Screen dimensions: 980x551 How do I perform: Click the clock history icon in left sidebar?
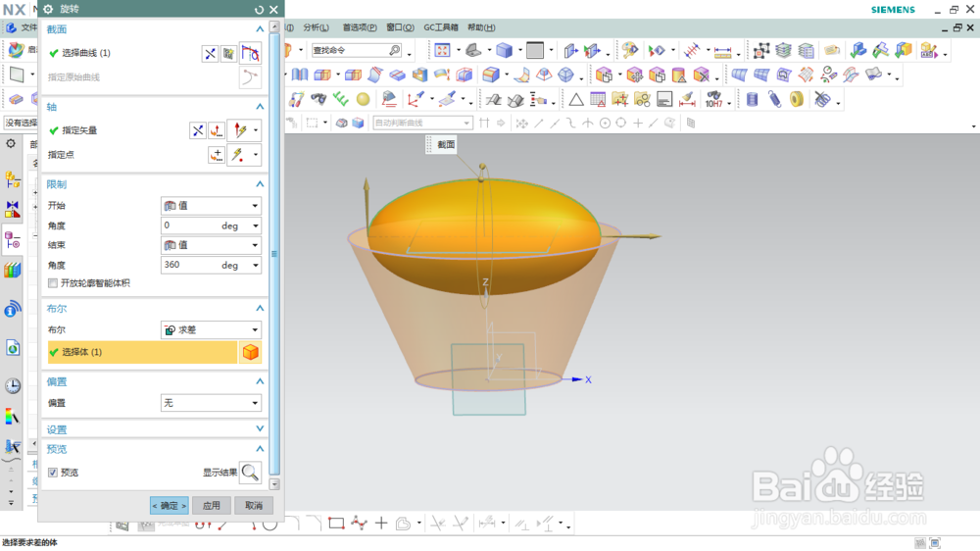13,386
